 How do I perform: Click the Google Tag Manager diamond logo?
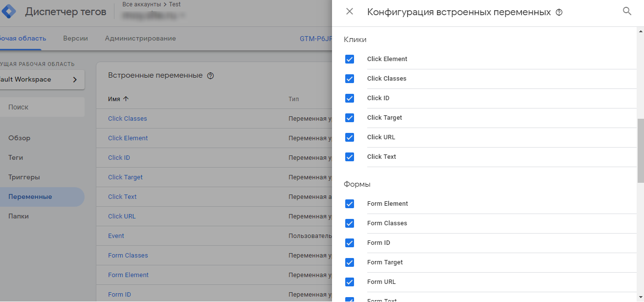(x=9, y=11)
